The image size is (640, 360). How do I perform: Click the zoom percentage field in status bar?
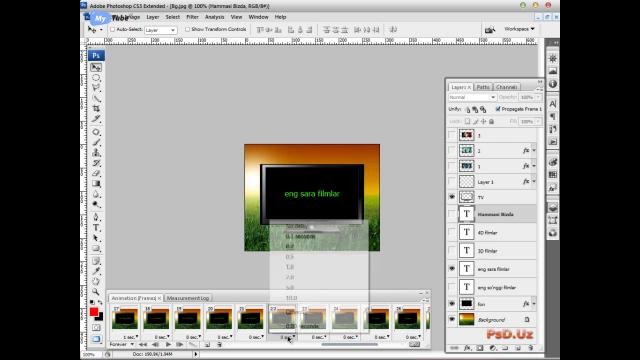pyautogui.click(x=91, y=354)
